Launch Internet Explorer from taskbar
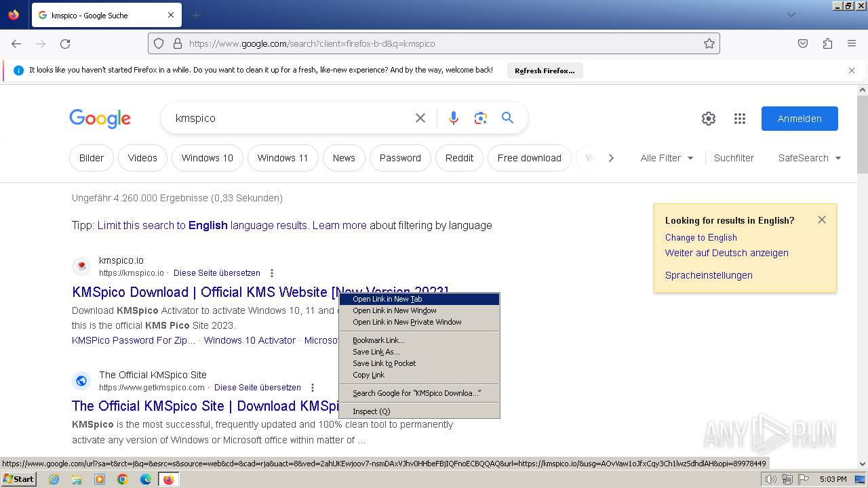This screenshot has width=868, height=488. pyautogui.click(x=54, y=479)
